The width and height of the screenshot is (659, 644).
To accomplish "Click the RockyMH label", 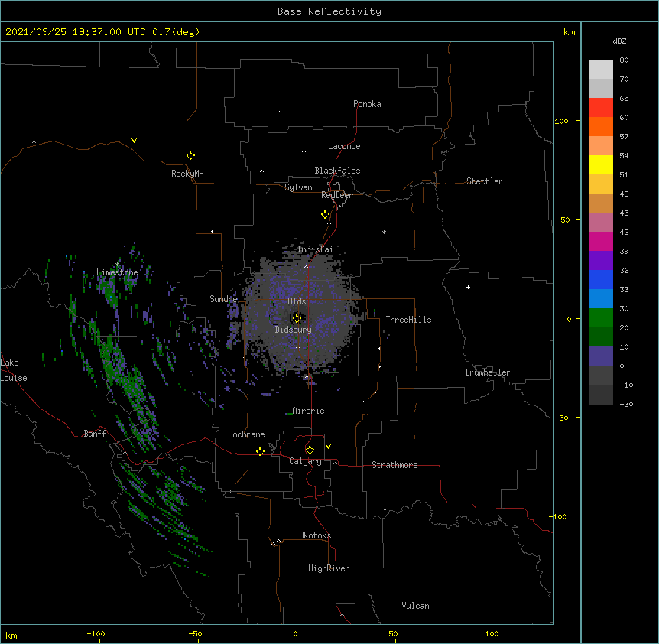I will click(x=187, y=173).
